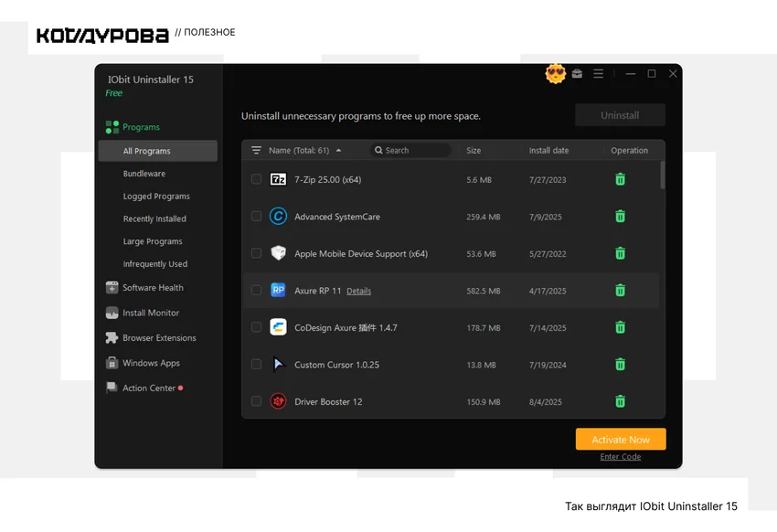Click the Driver Booster app icon

click(278, 401)
